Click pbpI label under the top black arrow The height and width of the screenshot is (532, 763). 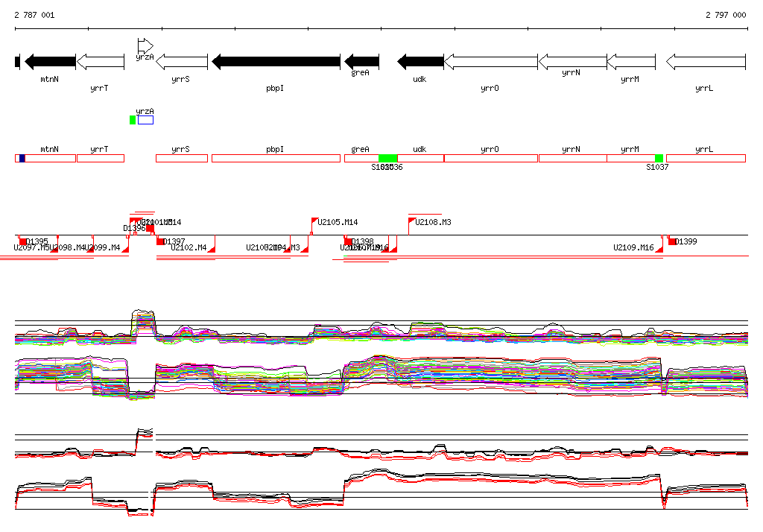click(x=275, y=88)
